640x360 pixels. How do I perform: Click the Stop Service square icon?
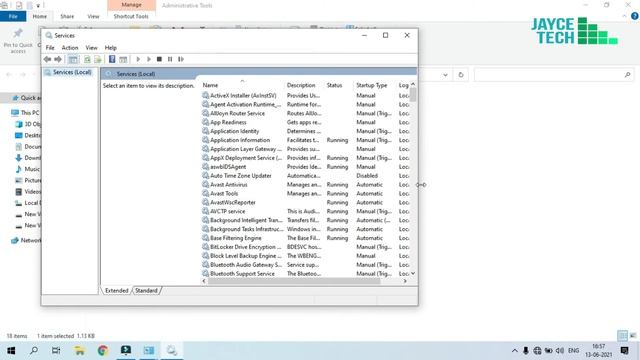pyautogui.click(x=160, y=60)
